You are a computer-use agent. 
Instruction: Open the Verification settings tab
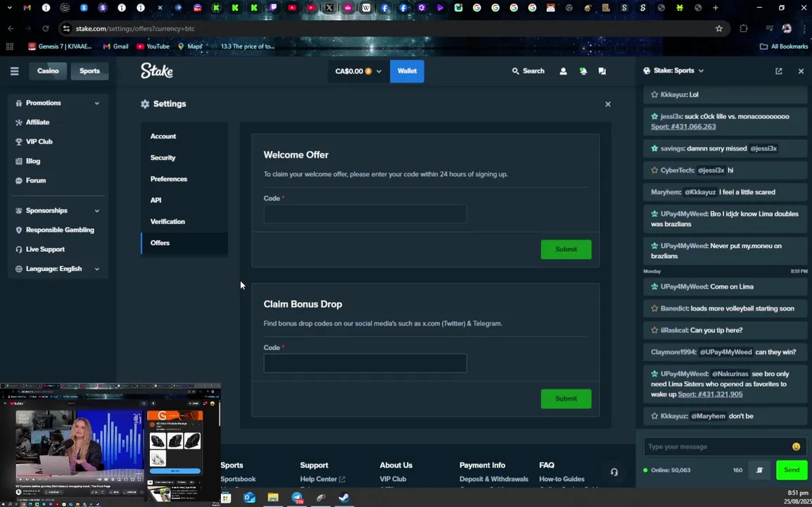pos(184,221)
